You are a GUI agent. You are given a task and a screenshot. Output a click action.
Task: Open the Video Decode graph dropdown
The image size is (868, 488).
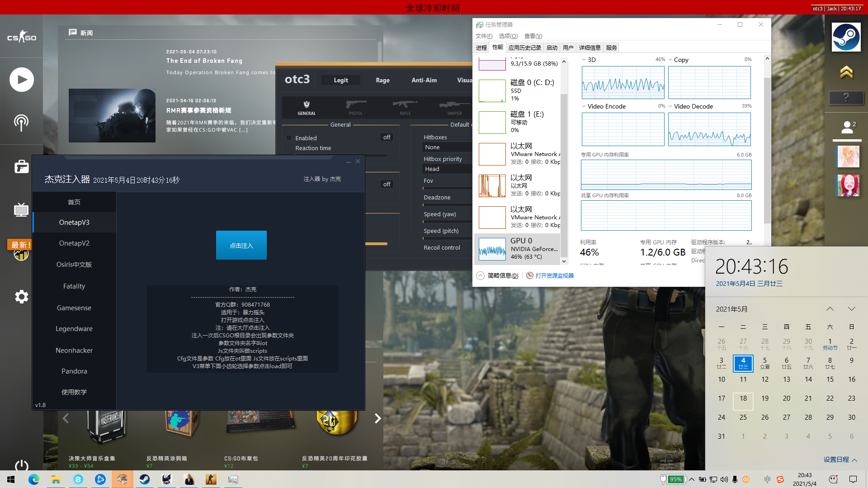[x=670, y=106]
